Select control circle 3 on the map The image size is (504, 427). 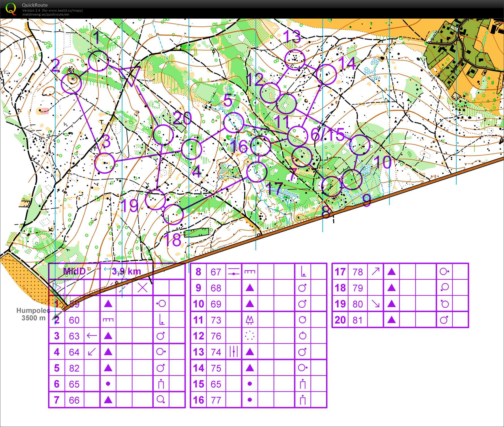tap(104, 163)
